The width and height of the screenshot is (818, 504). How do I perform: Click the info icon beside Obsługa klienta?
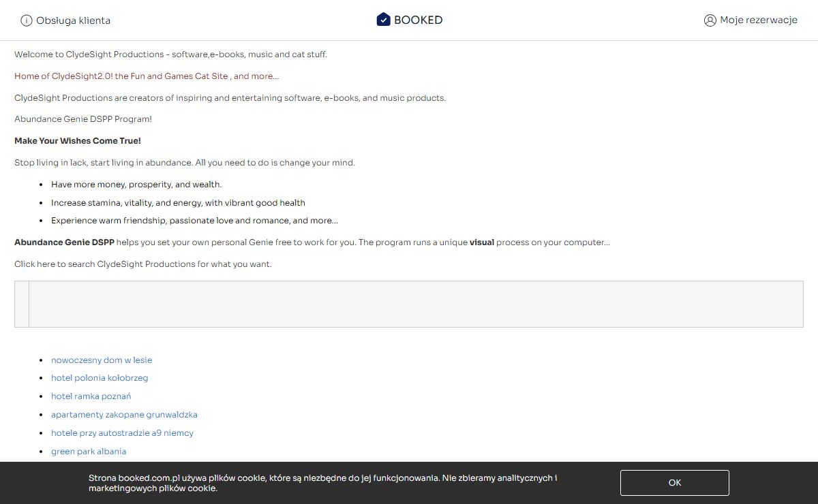click(27, 20)
